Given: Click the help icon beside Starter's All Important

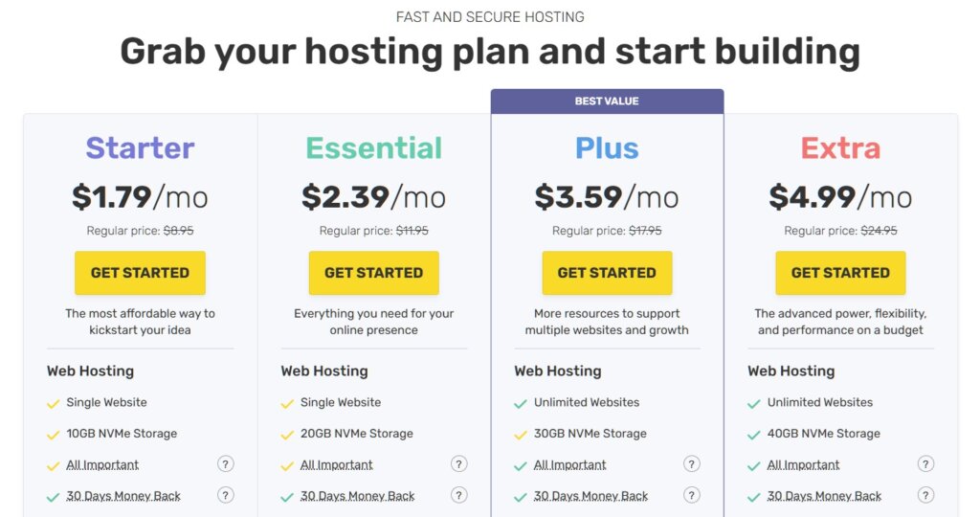Looking at the screenshot, I should coord(226,464).
